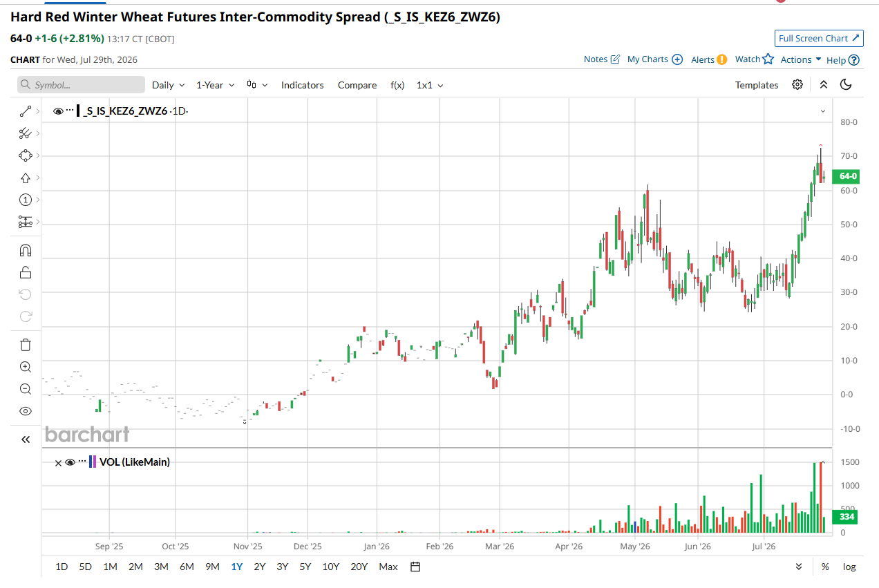The width and height of the screenshot is (879, 588).
Task: Open the more options dots for _S_IS_KEZ6_ZWZ6
Action: pyautogui.click(x=70, y=111)
